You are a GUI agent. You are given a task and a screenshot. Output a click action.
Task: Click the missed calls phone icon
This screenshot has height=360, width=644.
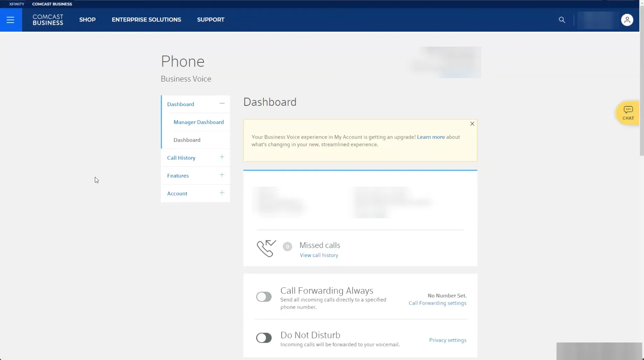(x=266, y=248)
